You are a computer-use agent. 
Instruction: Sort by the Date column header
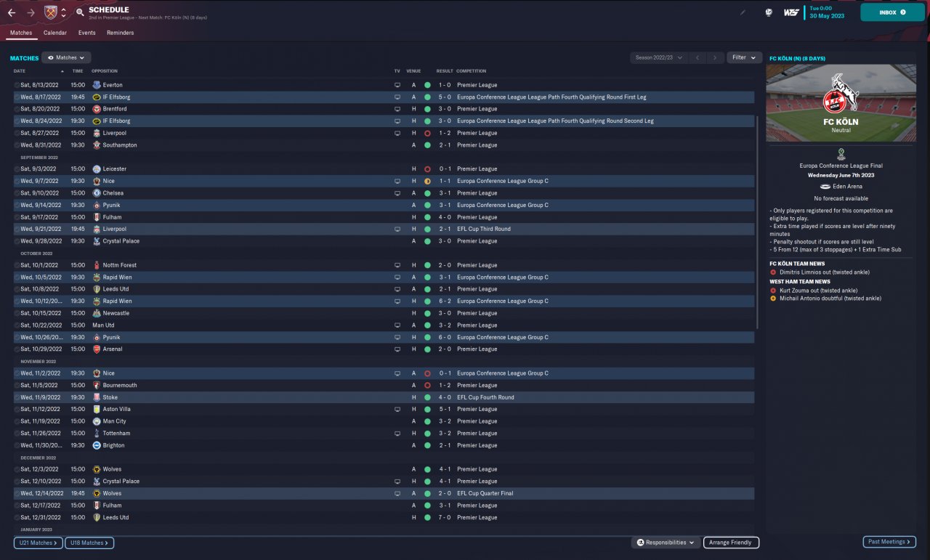(x=20, y=71)
